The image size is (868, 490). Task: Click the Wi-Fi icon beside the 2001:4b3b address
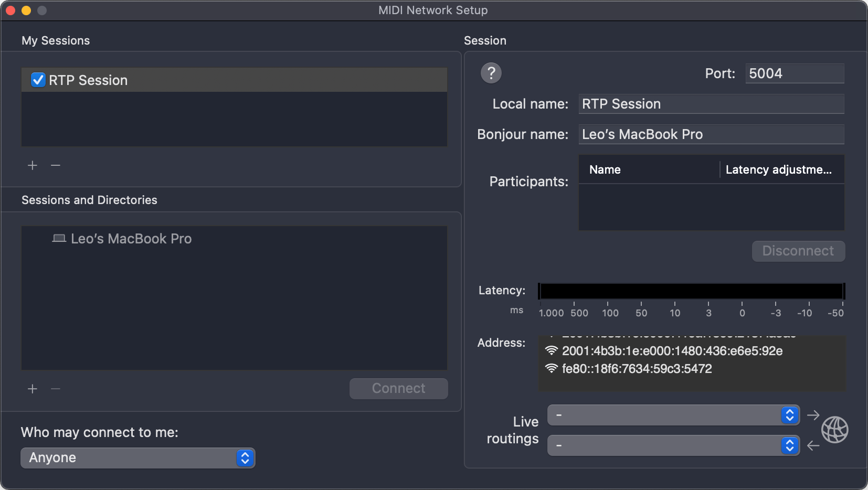coord(551,350)
